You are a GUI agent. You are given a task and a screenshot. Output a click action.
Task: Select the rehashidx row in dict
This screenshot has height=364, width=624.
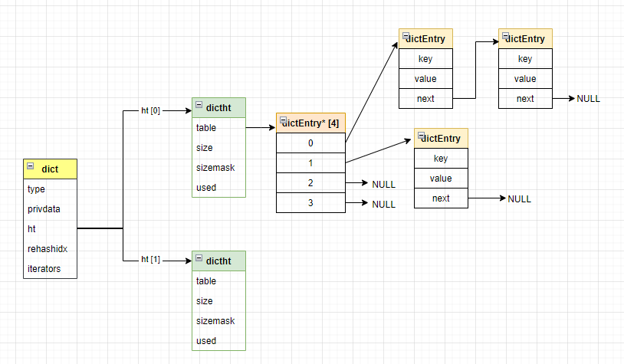pyautogui.click(x=50, y=249)
